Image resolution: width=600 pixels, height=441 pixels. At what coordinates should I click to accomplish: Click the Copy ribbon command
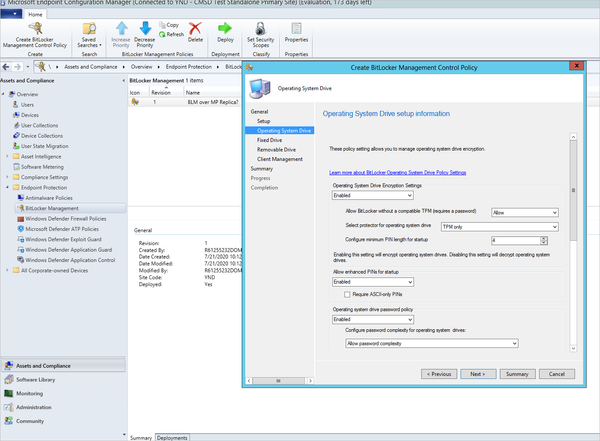(169, 25)
